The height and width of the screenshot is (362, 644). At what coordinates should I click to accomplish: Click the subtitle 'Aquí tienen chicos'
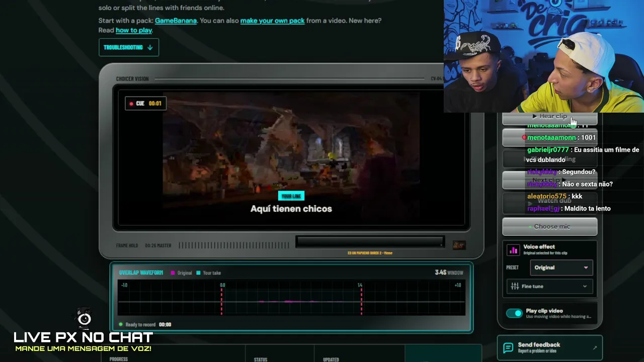point(291,209)
